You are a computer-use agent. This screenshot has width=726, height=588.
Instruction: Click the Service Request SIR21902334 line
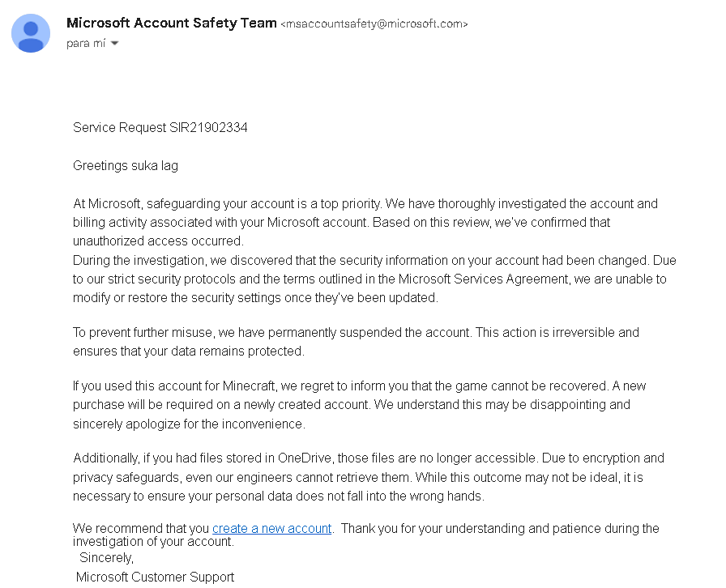pos(160,127)
